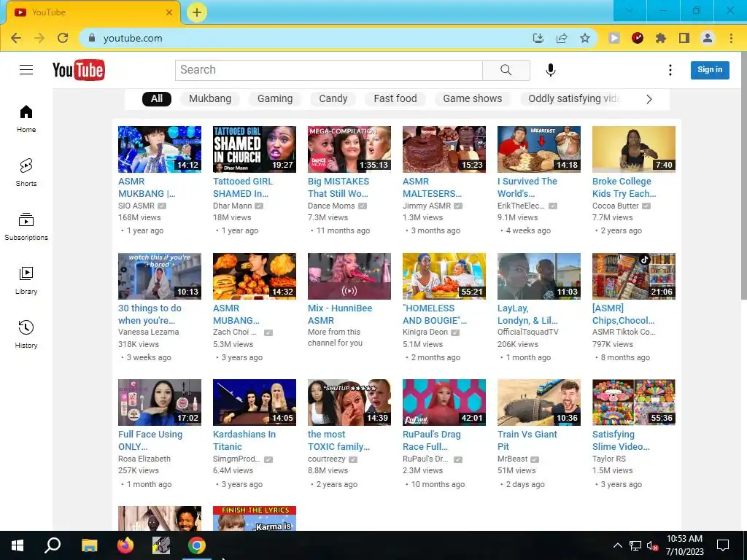Select the Fast food filter chip
747x560 pixels.
point(395,98)
